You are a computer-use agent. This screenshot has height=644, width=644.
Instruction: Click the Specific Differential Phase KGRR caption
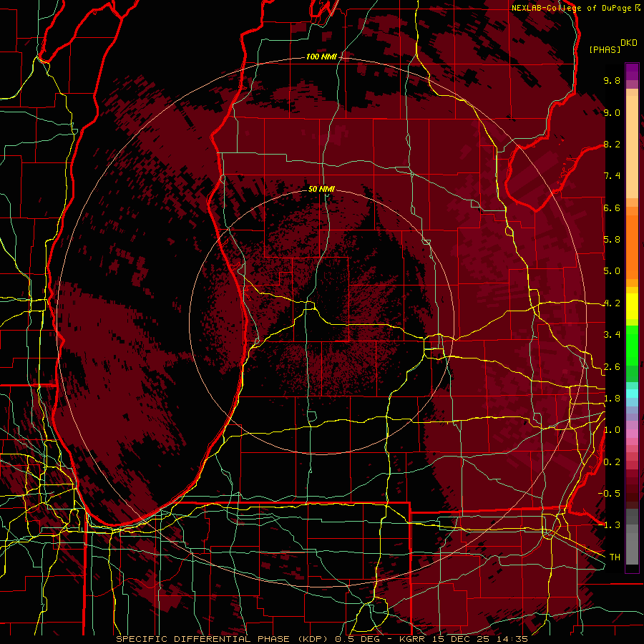322,639
